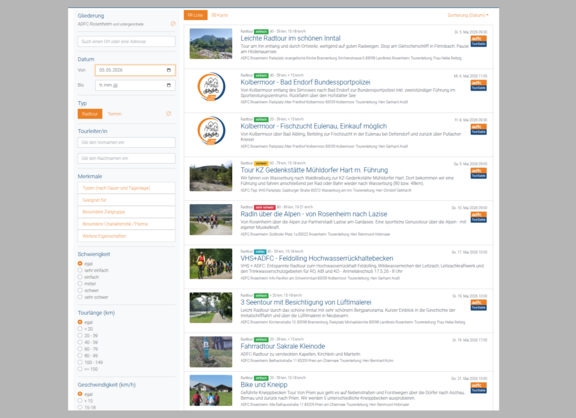Select 'einfach' difficulty radio button
Screen dimensions: 576x418
[80, 277]
